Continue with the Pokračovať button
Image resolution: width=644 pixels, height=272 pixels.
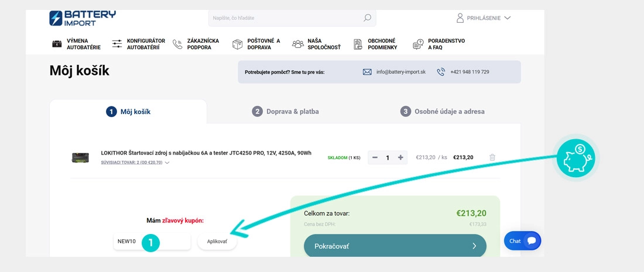tap(395, 246)
